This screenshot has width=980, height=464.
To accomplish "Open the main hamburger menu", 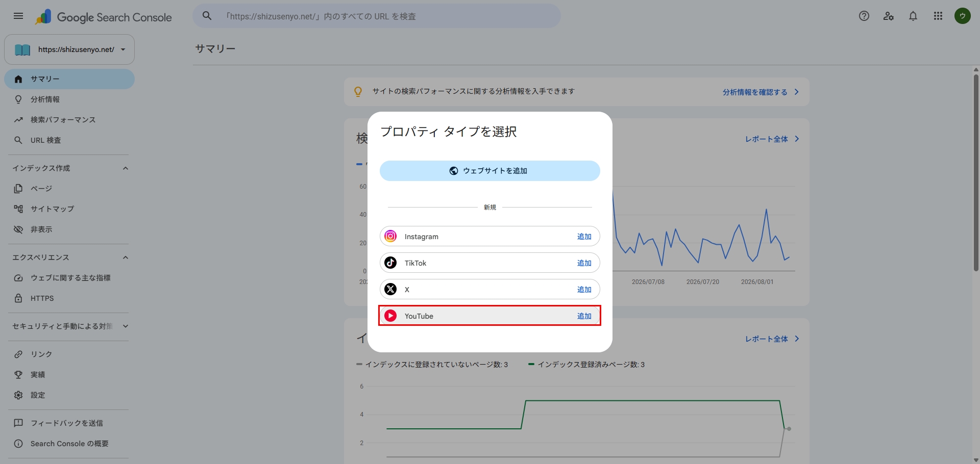I will pyautogui.click(x=18, y=16).
